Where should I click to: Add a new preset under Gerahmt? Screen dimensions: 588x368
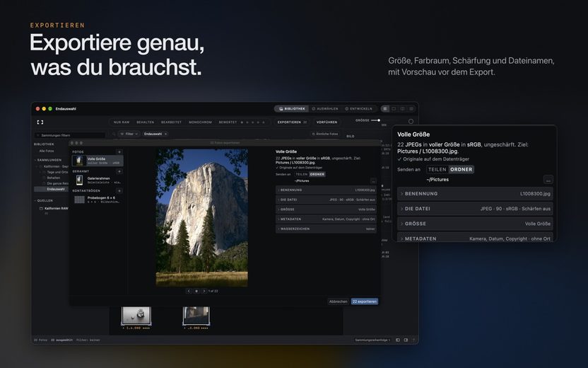(119, 171)
